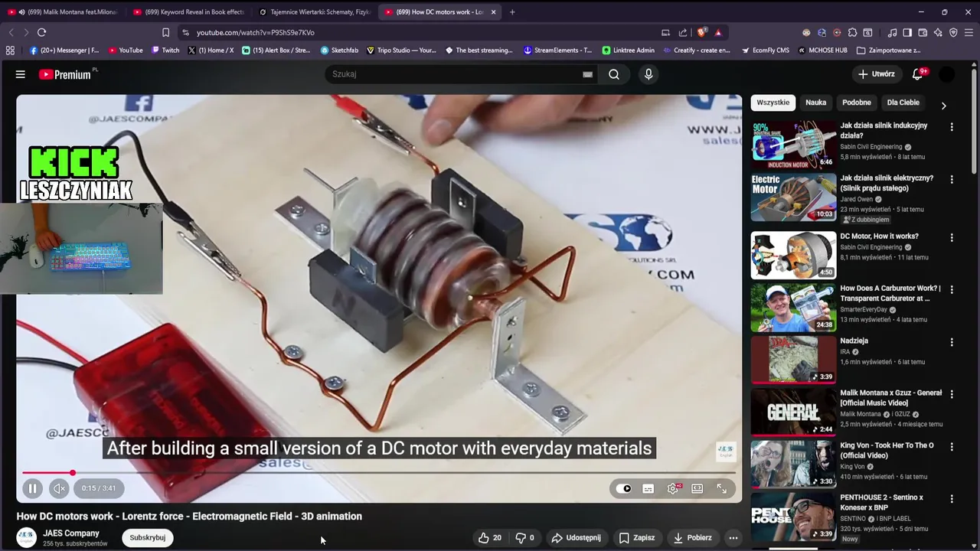Open the notifications bell
The height and width of the screenshot is (551, 980).
pyautogui.click(x=918, y=74)
